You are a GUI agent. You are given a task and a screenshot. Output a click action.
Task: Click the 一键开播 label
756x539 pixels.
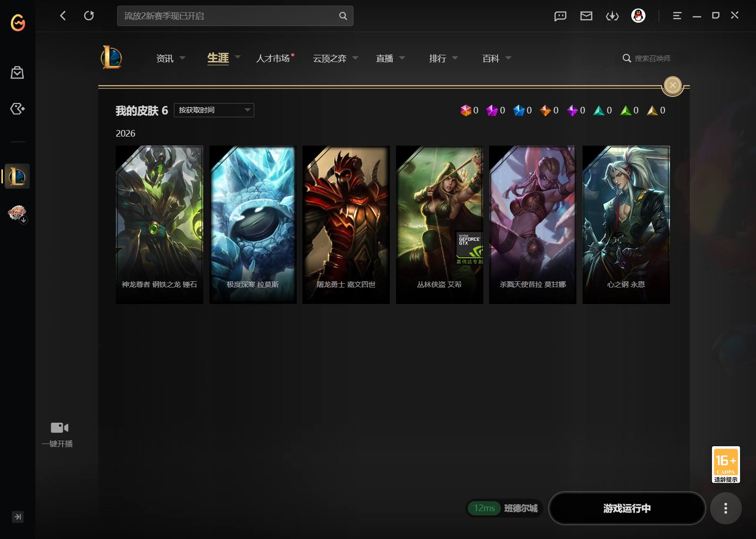[x=57, y=443]
